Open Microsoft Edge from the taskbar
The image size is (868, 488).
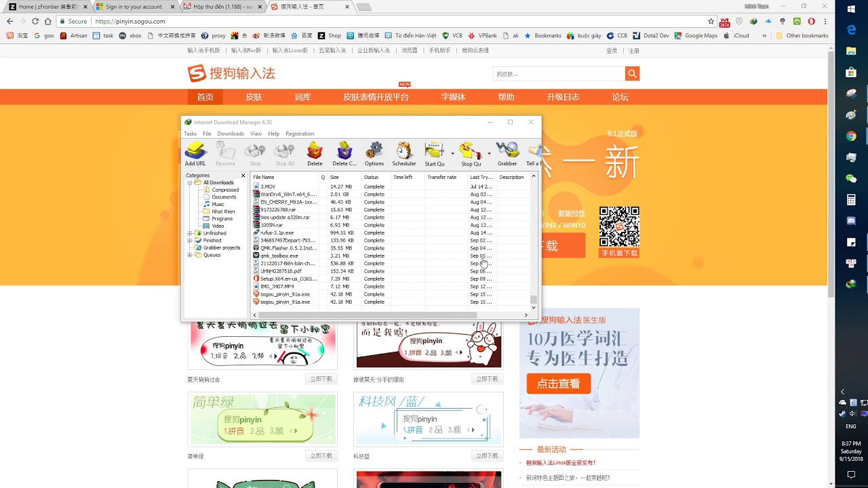[x=851, y=30]
